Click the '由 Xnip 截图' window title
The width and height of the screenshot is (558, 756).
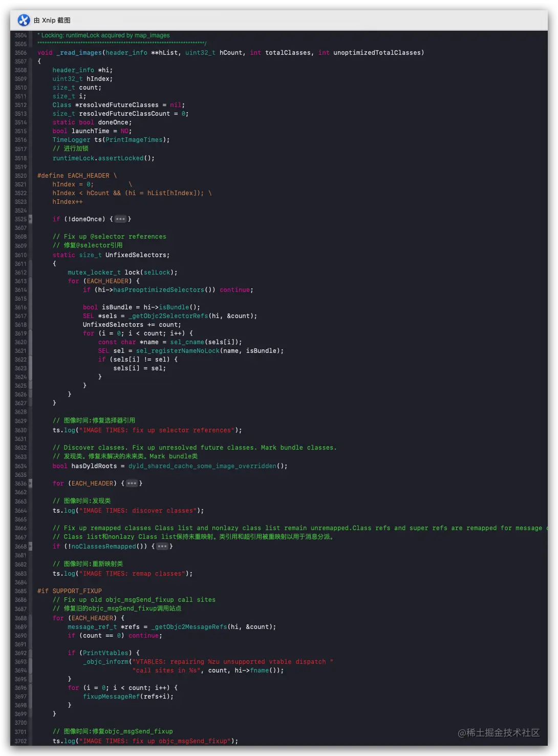tap(52, 20)
